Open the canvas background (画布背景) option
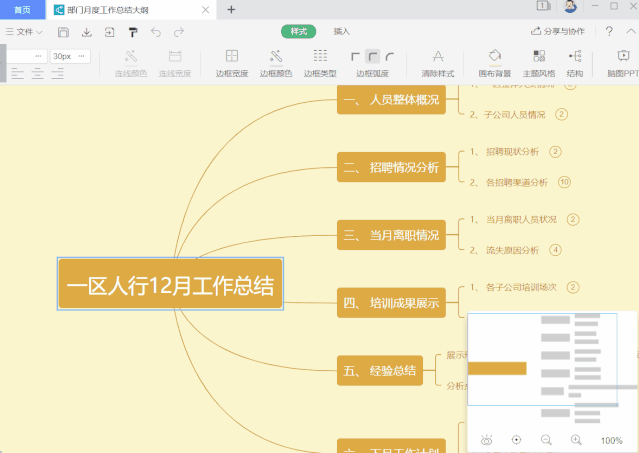This screenshot has height=453, width=639. 495,62
